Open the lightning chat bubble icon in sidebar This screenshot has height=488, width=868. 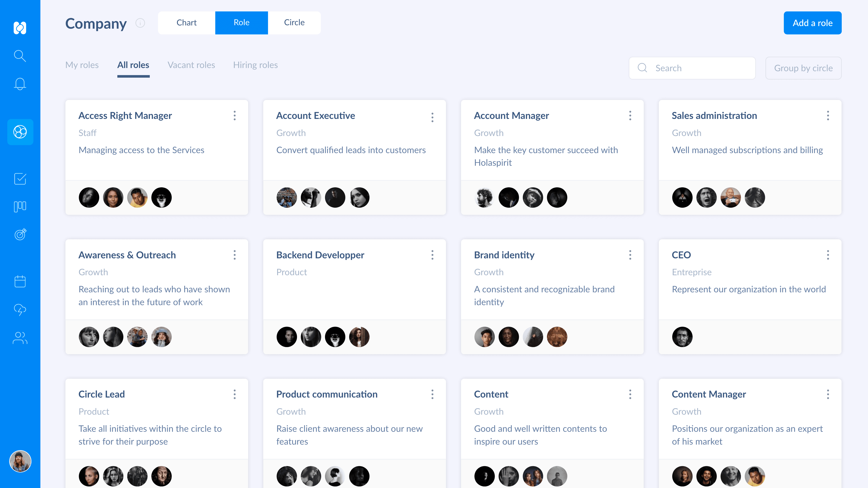tap(20, 309)
